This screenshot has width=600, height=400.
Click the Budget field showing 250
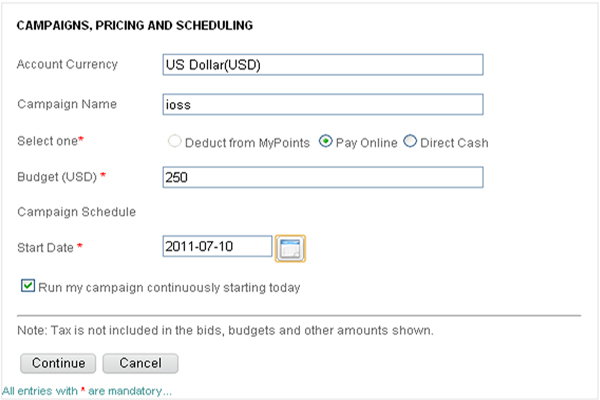tap(323, 177)
